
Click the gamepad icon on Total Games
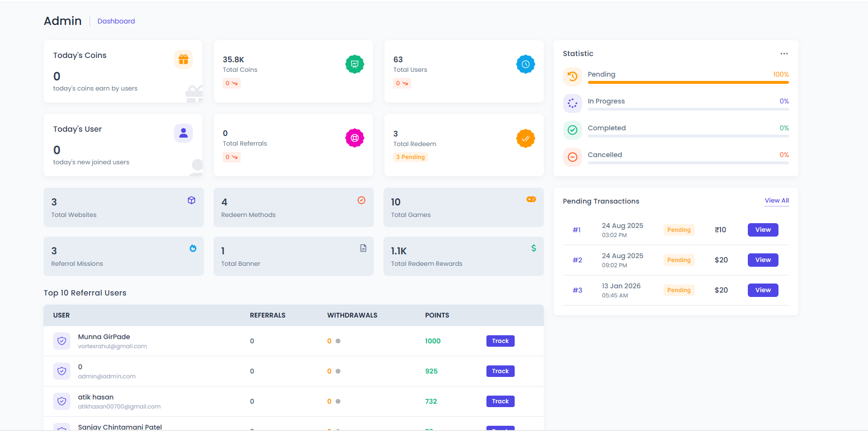click(531, 199)
